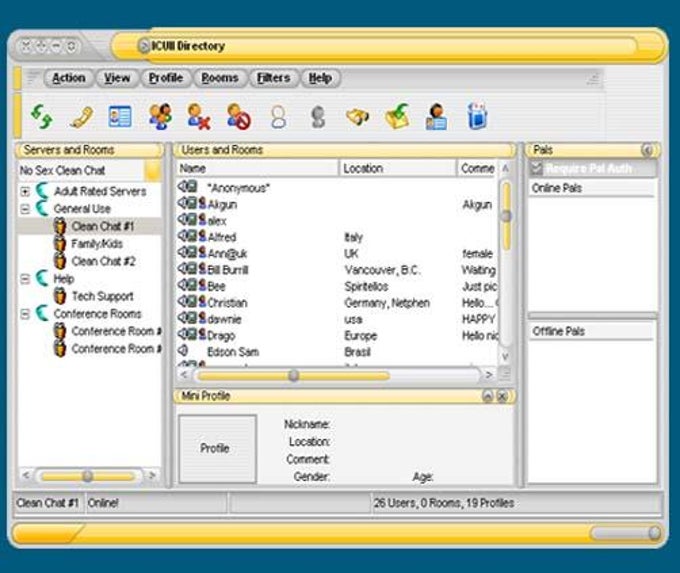Click the speaker icon beside Edson Sam
Image resolution: width=680 pixels, height=573 pixels.
183,350
